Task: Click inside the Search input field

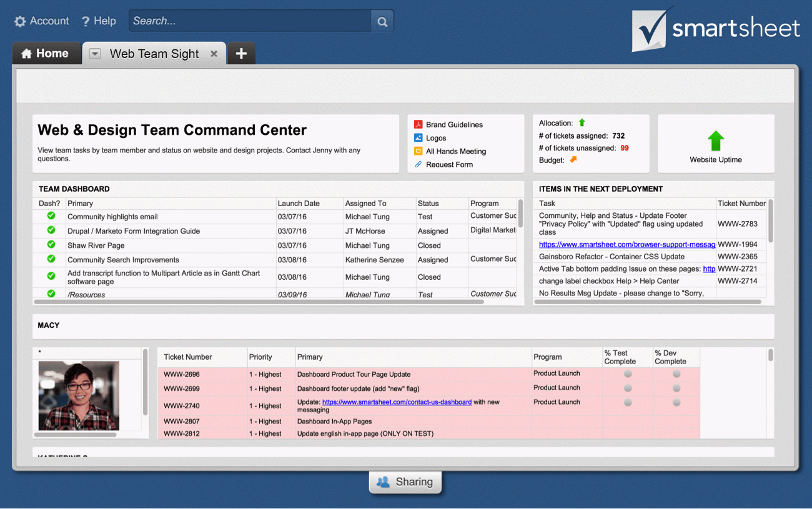Action: pyautogui.click(x=250, y=21)
